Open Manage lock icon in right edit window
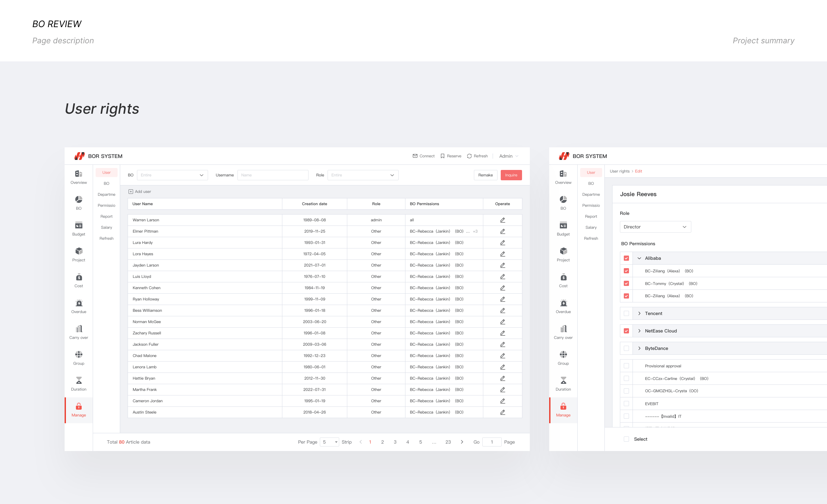Image resolution: width=827 pixels, height=504 pixels. pos(563,406)
